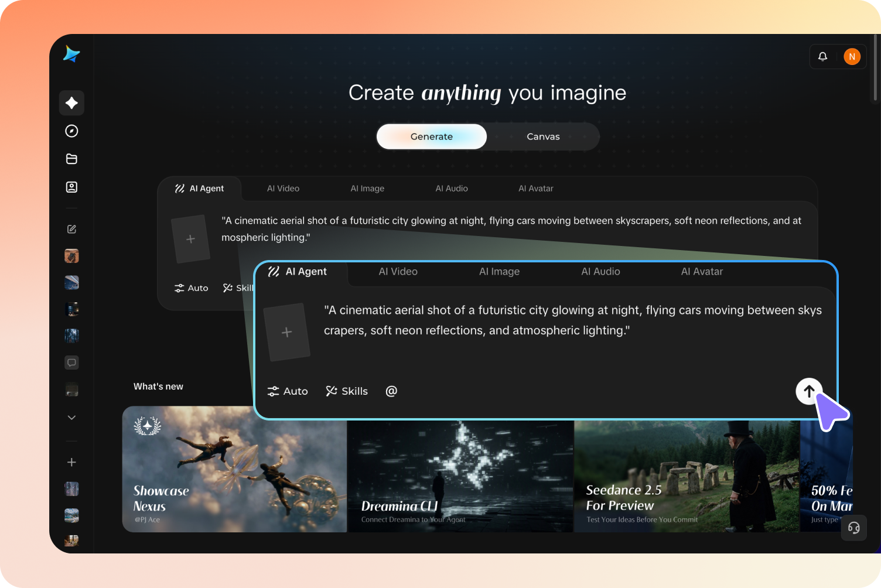The height and width of the screenshot is (588, 881).
Task: Select the AI Video tab in the background panel
Action: tap(283, 189)
